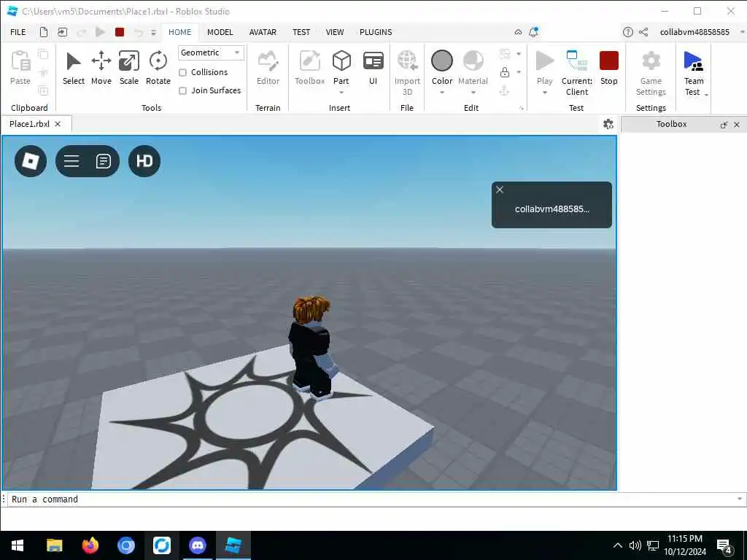Open the Toolbox from the Insert group
Screen dimensions: 747x560
309,68
